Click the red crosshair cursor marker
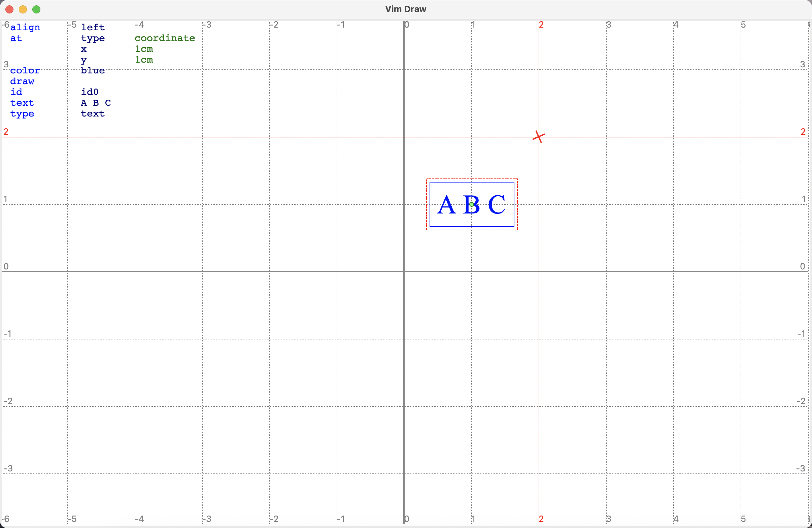This screenshot has height=528, width=812. [x=539, y=137]
